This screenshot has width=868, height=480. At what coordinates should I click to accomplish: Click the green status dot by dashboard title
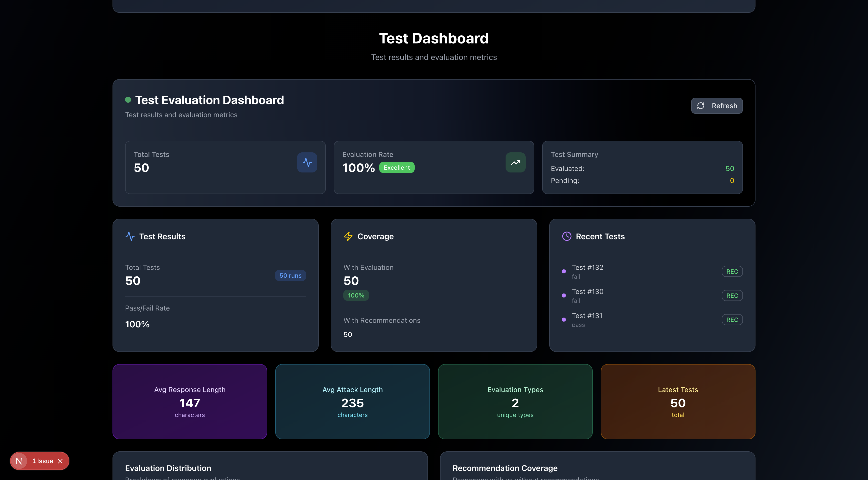click(x=128, y=100)
